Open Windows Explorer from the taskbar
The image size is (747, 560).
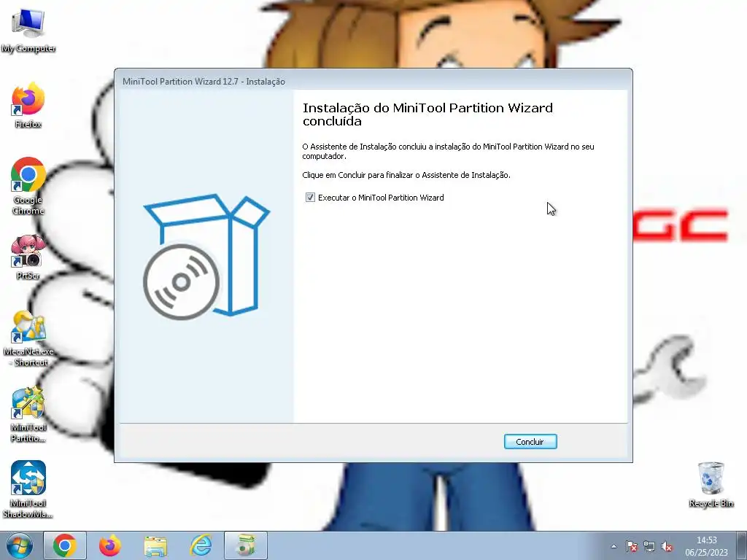[x=155, y=545]
